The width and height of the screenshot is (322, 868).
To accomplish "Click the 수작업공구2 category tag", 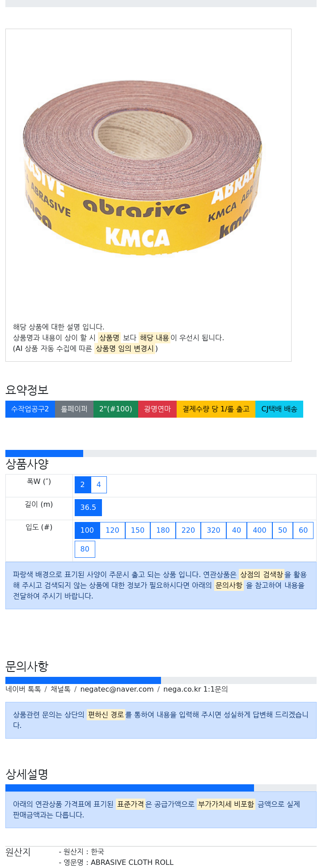I will point(30,409).
